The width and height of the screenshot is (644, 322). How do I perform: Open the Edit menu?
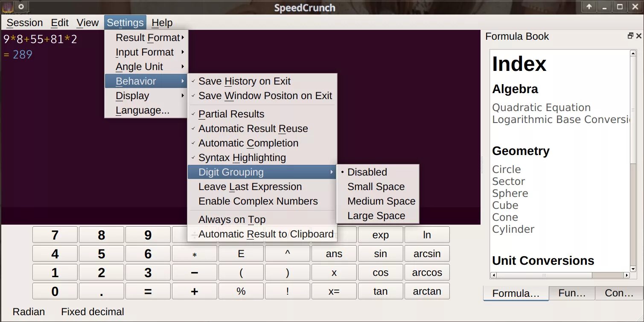click(60, 23)
